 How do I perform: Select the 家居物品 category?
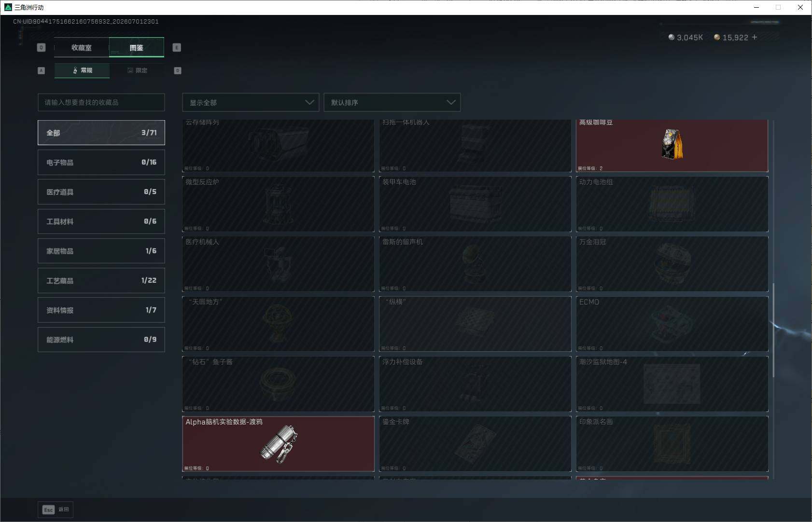click(x=101, y=251)
